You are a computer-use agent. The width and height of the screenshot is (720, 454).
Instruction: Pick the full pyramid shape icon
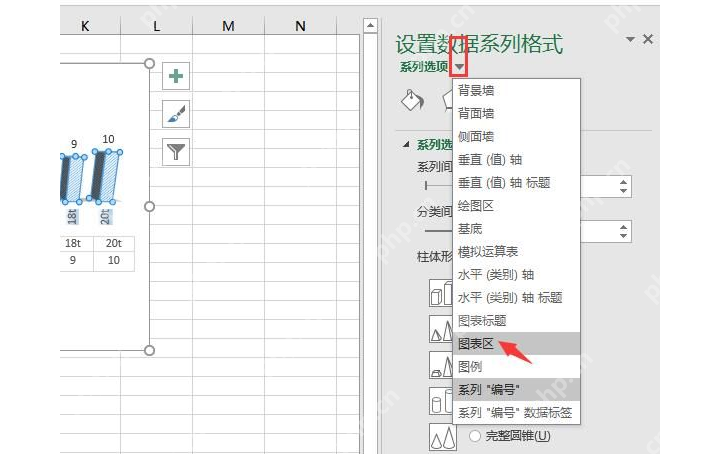(441, 329)
